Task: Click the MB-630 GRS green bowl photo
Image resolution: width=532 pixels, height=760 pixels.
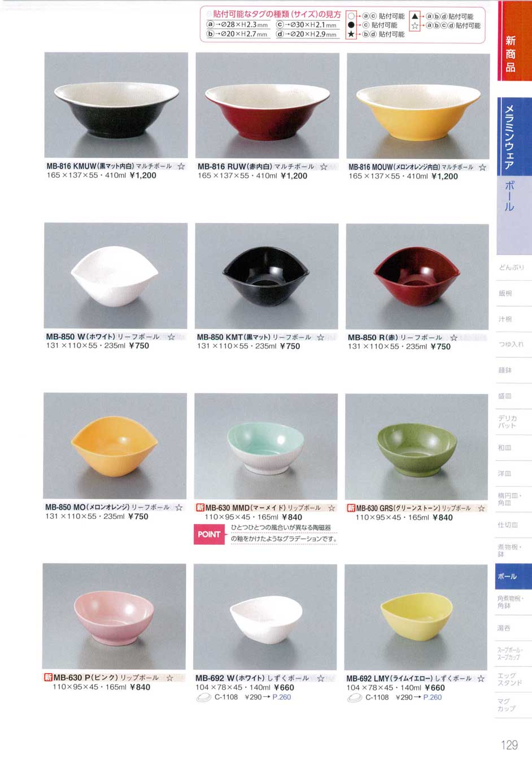Action: [x=417, y=447]
